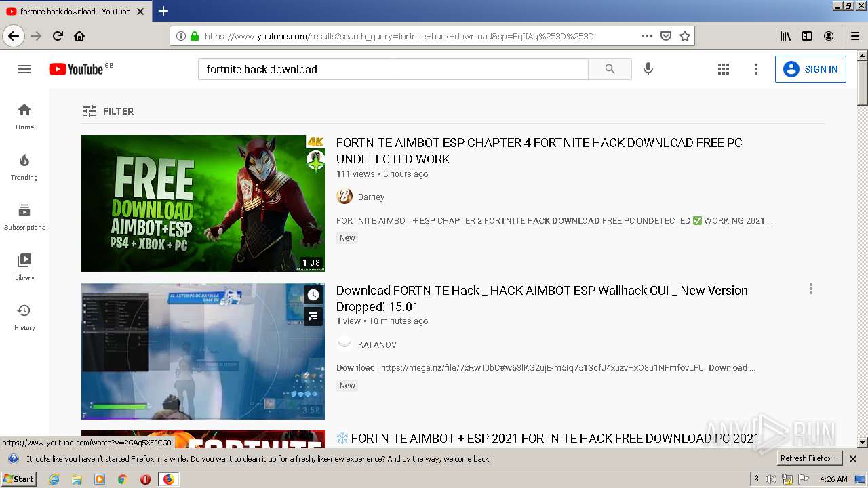Add KATANOV video to queue icon

coord(313,316)
